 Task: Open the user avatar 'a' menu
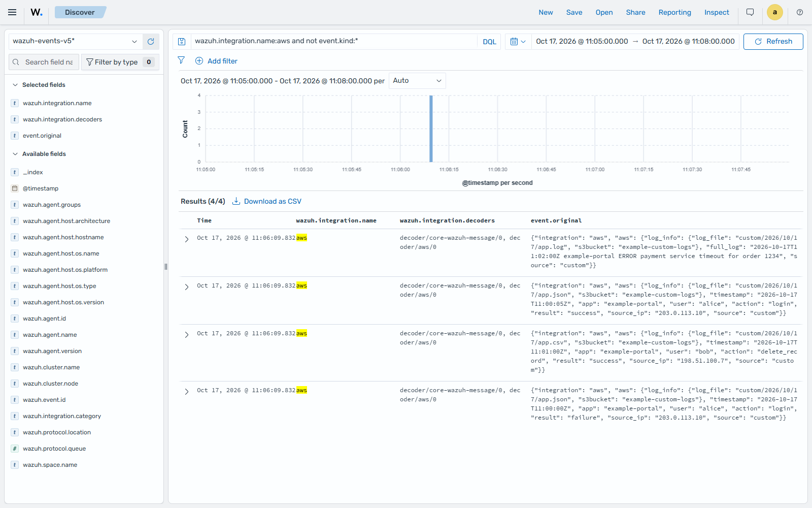coord(774,12)
